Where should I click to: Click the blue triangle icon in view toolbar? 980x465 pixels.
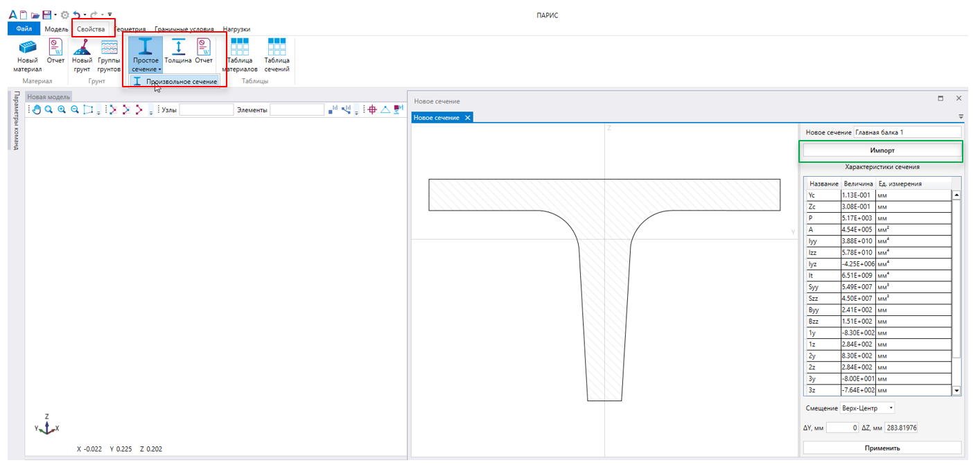point(385,109)
